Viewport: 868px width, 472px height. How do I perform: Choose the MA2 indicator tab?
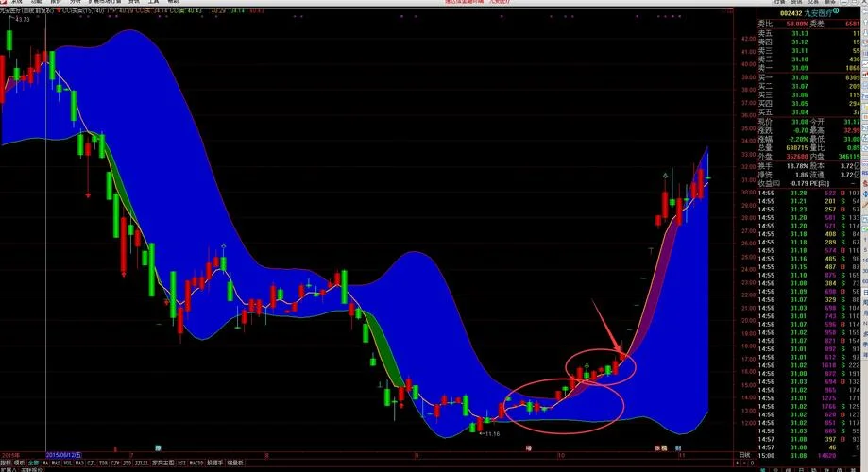[x=56, y=463]
